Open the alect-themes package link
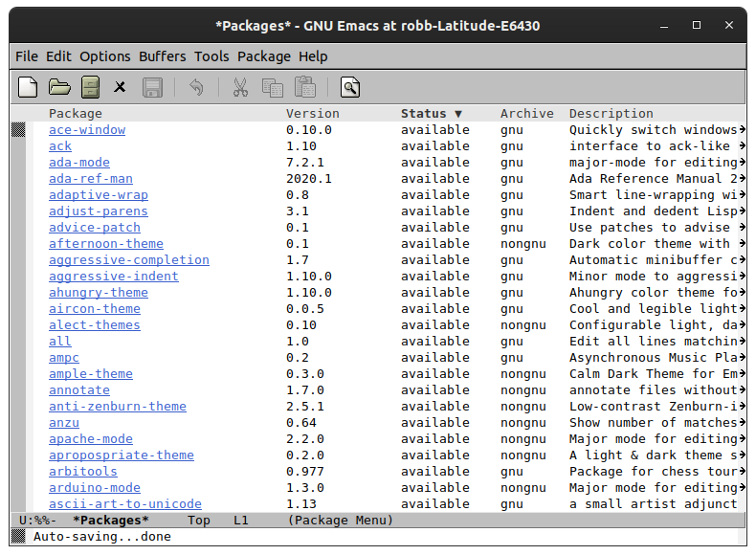The height and width of the screenshot is (555, 756). (95, 325)
